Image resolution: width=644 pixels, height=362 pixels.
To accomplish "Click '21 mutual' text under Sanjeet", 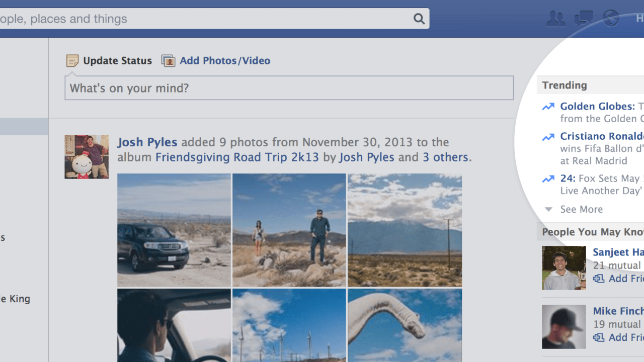I will pyautogui.click(x=617, y=265).
